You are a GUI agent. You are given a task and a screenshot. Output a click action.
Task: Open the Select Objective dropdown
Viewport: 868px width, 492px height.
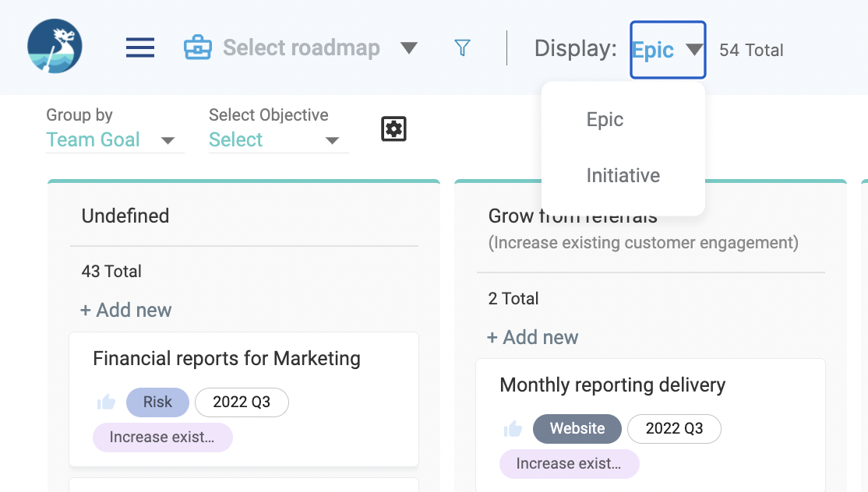pos(278,140)
